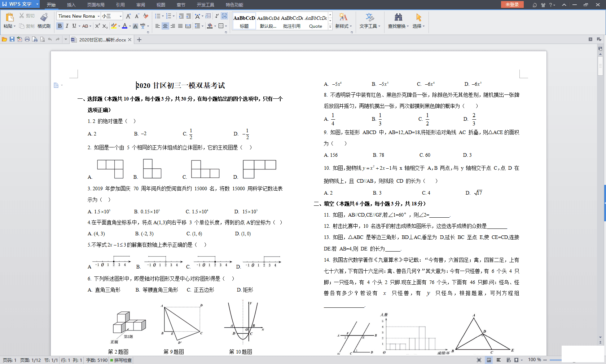Export to PDF icon in quick toolbar
Viewport: 606px width, 364px height.
[19, 39]
